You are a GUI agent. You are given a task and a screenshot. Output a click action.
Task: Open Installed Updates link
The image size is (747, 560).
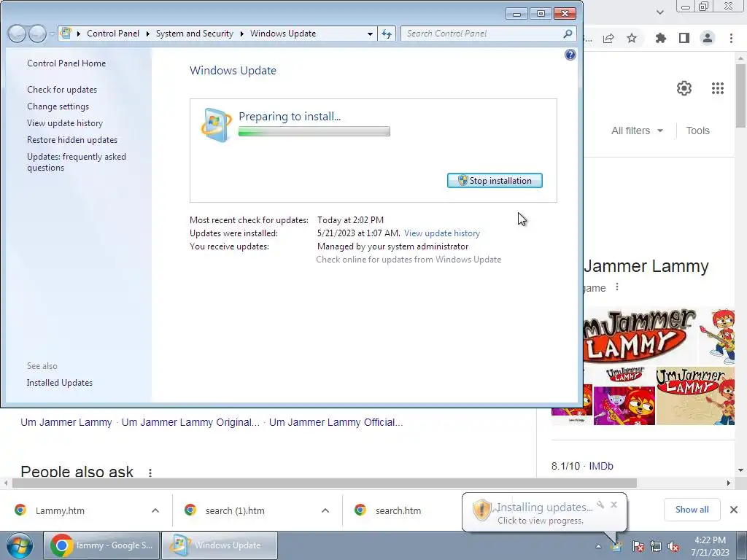tap(60, 382)
